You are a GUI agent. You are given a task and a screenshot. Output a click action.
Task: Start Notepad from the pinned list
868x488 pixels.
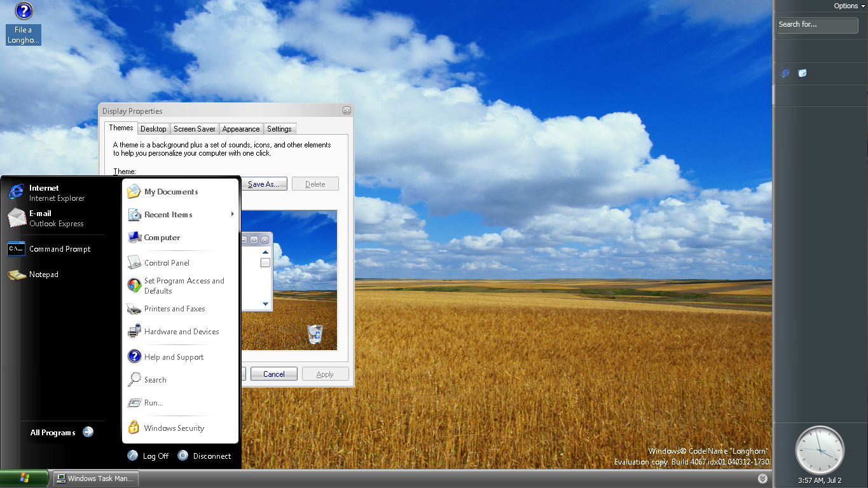tap(16, 274)
